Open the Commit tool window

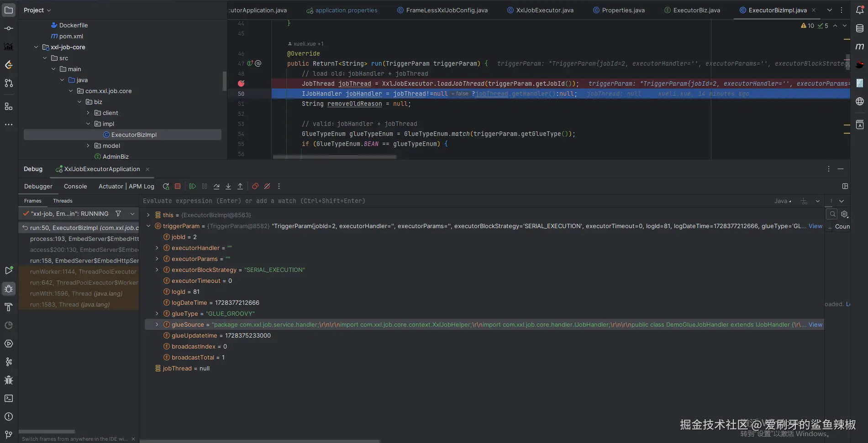(x=9, y=28)
